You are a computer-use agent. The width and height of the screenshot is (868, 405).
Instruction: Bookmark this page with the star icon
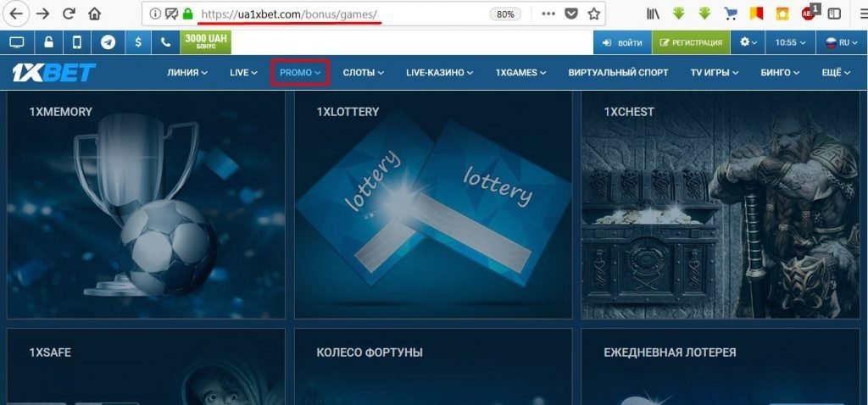(594, 14)
